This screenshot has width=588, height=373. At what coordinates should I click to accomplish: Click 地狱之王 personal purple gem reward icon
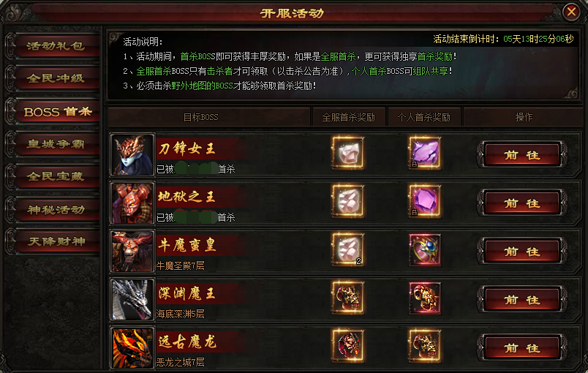[x=424, y=201]
